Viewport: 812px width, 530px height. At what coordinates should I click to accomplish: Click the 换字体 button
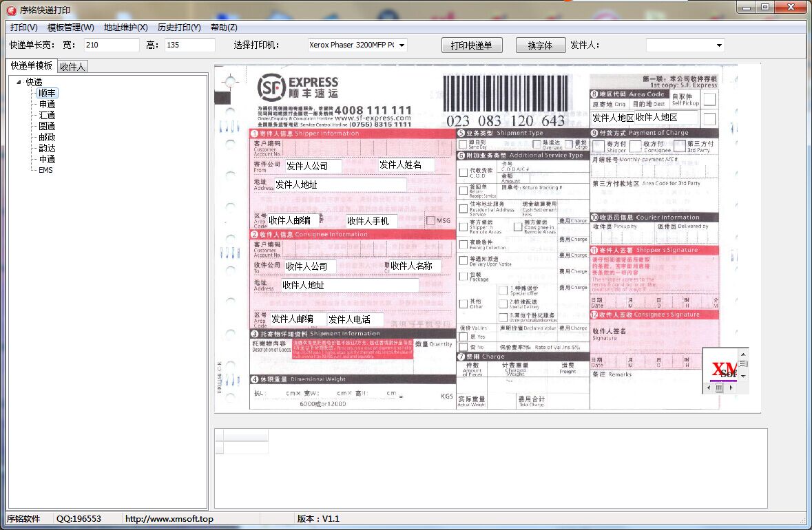(540, 45)
